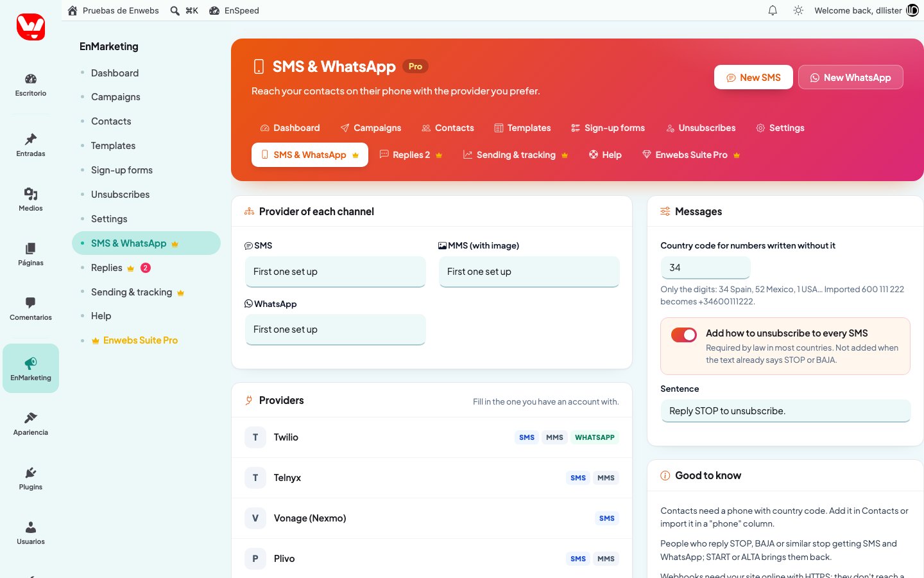Open Usuarios in the sidebar
Image resolution: width=924 pixels, height=578 pixels.
[x=31, y=533]
